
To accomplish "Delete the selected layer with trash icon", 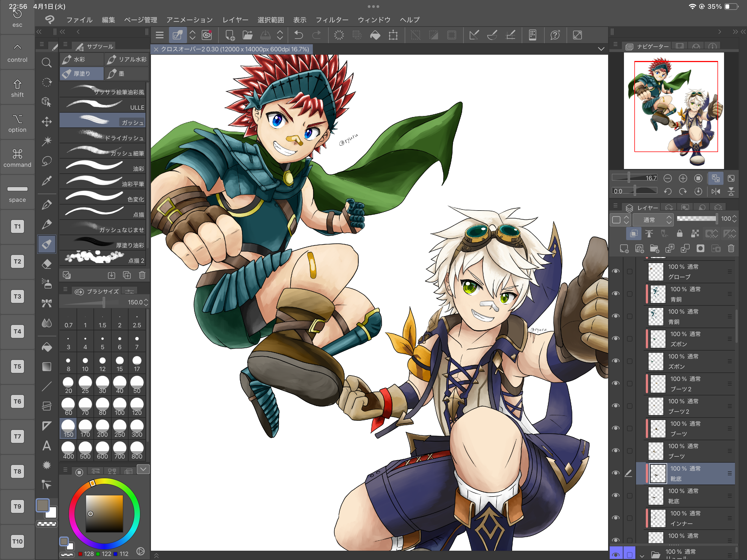I will click(x=731, y=249).
